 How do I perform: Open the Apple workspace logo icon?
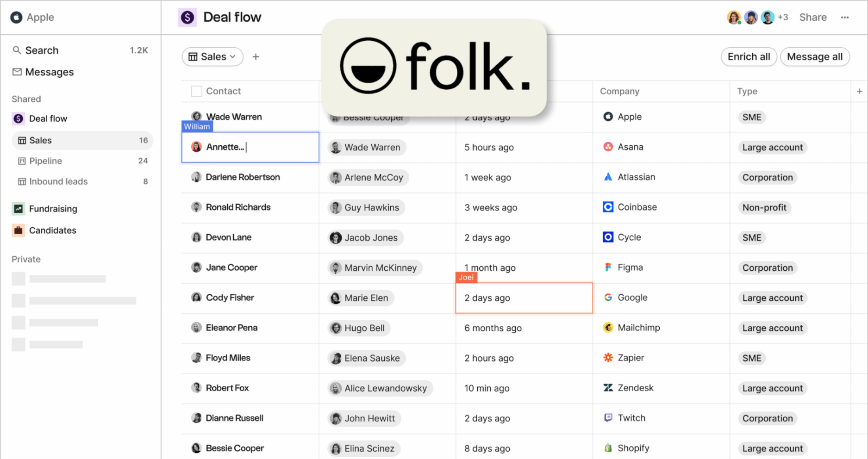(x=17, y=17)
